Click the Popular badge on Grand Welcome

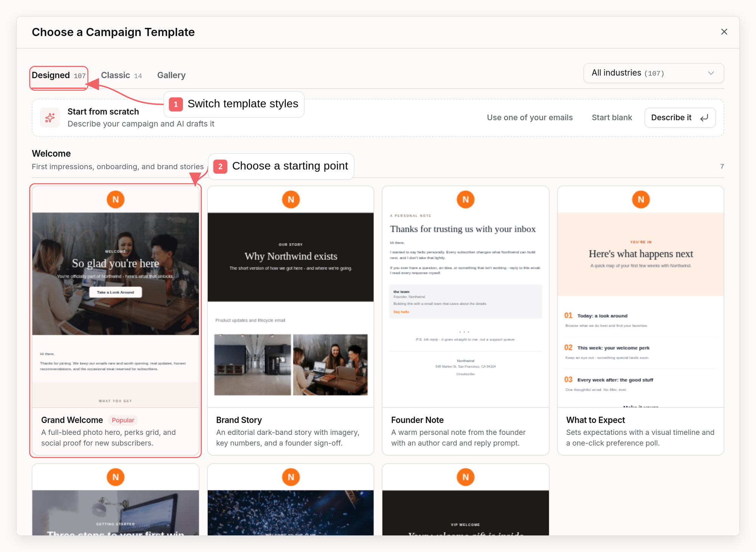click(123, 420)
